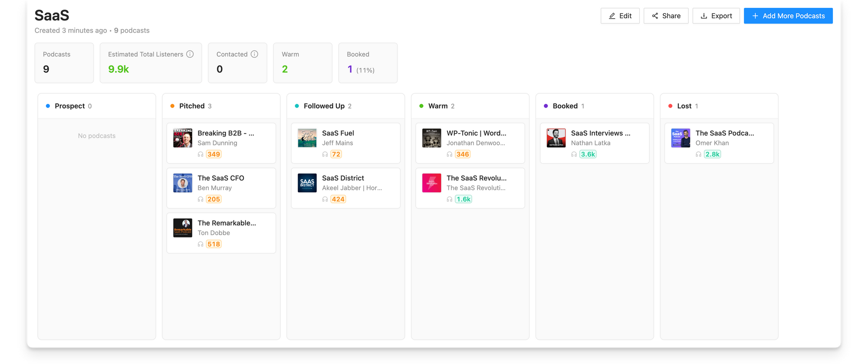868x364 pixels.
Task: Click the info icon beside Contacted
Action: click(254, 54)
